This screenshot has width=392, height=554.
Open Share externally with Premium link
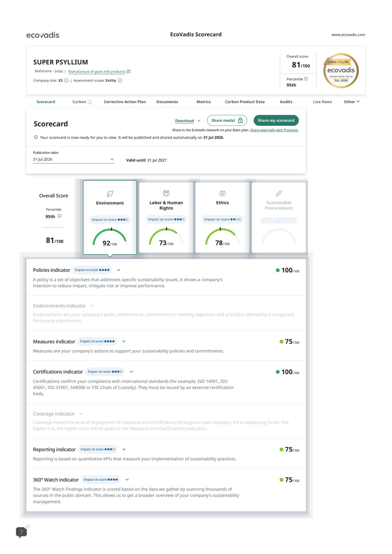point(274,130)
